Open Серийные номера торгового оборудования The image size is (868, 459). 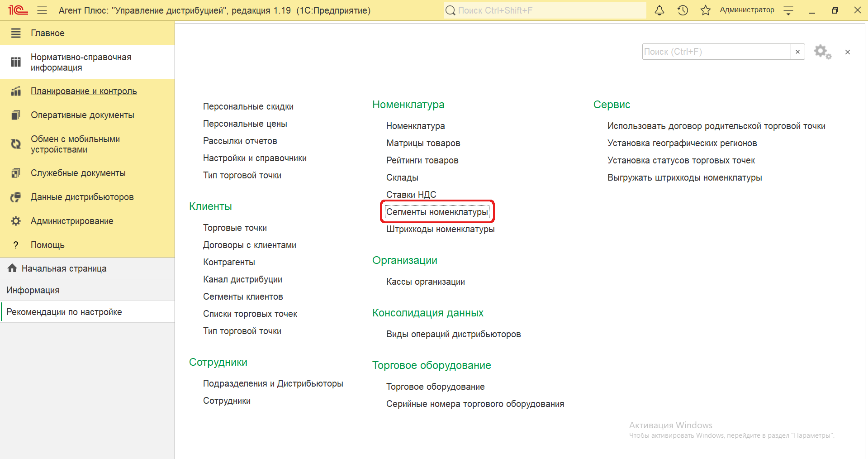(x=475, y=404)
